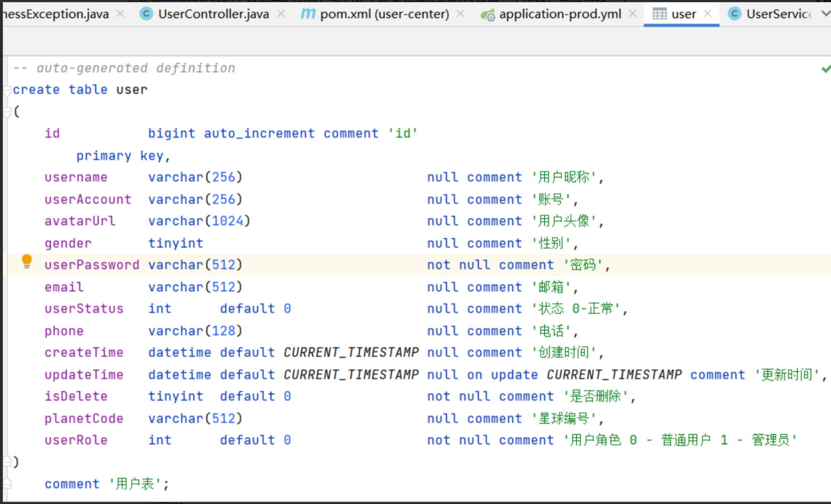
Task: Click the table icon on user tab
Action: [x=659, y=14]
